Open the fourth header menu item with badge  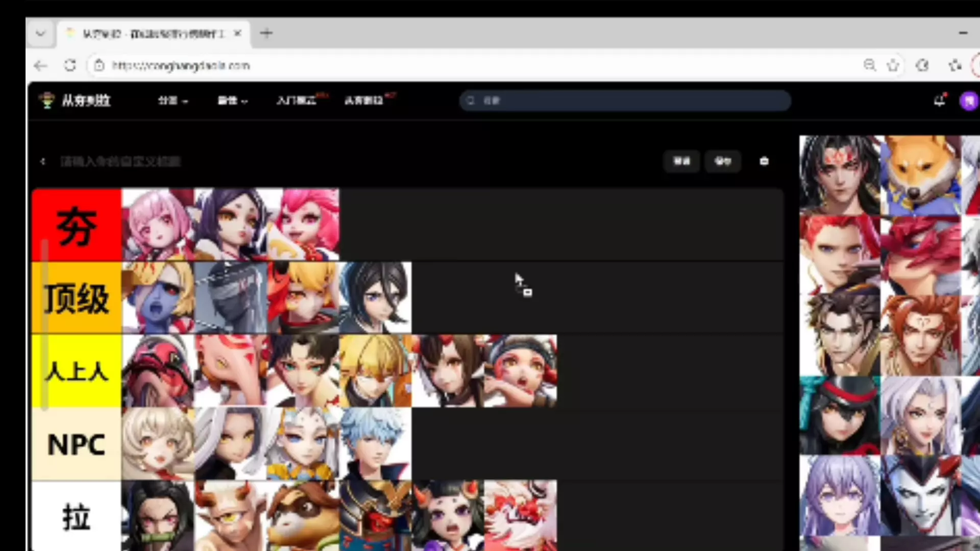click(x=364, y=101)
